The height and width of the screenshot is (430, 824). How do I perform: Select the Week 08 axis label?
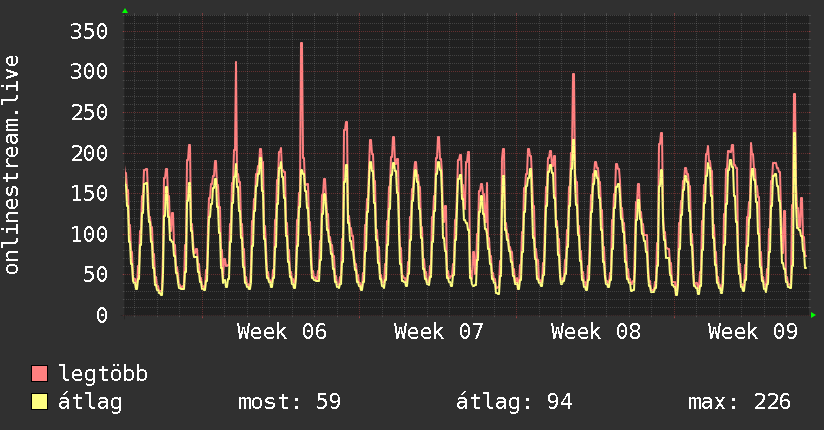pyautogui.click(x=596, y=332)
